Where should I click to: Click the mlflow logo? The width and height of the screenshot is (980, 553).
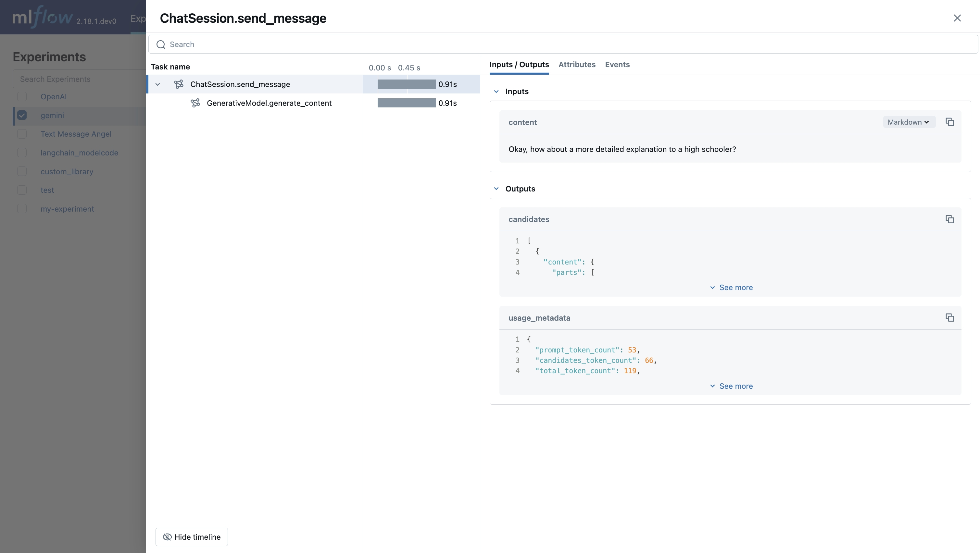42,17
